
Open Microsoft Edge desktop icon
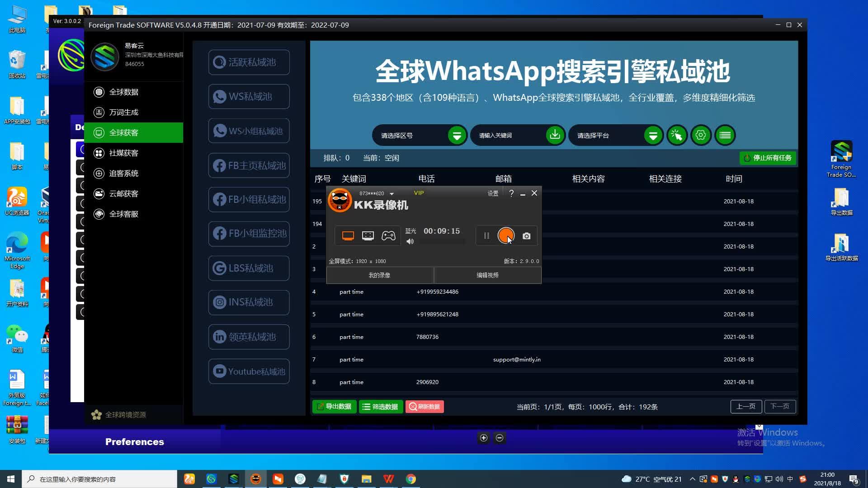click(x=17, y=250)
